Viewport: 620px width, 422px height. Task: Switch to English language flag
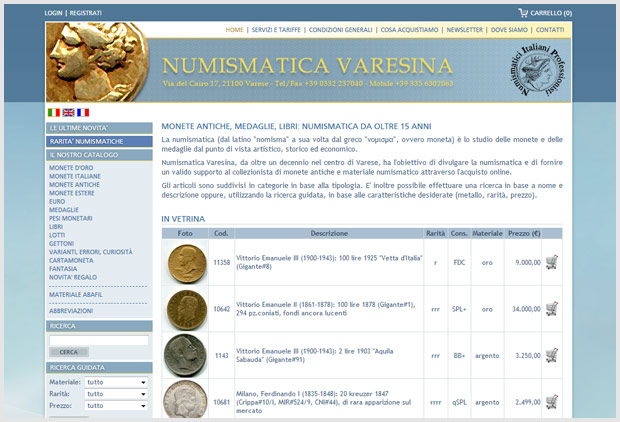68,113
